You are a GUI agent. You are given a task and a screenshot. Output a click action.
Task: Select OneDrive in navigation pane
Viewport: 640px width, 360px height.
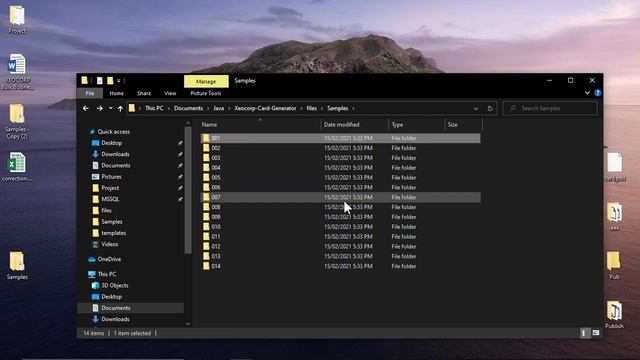[x=109, y=259]
